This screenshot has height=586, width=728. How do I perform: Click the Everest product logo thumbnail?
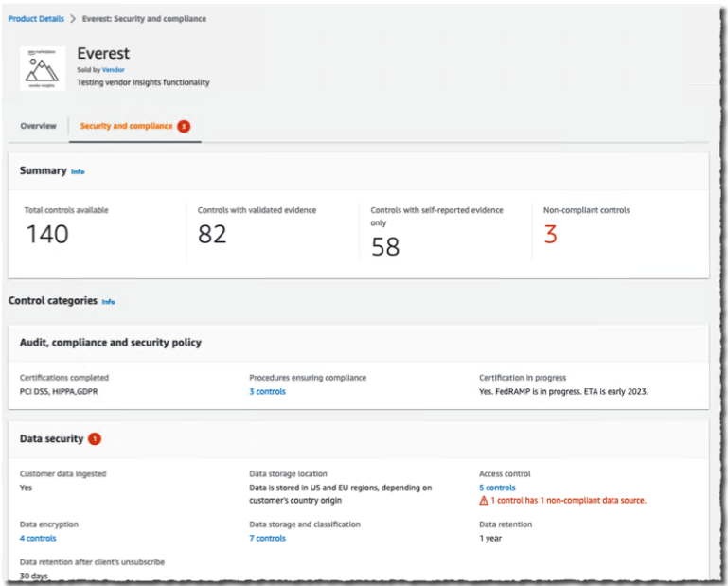43,68
